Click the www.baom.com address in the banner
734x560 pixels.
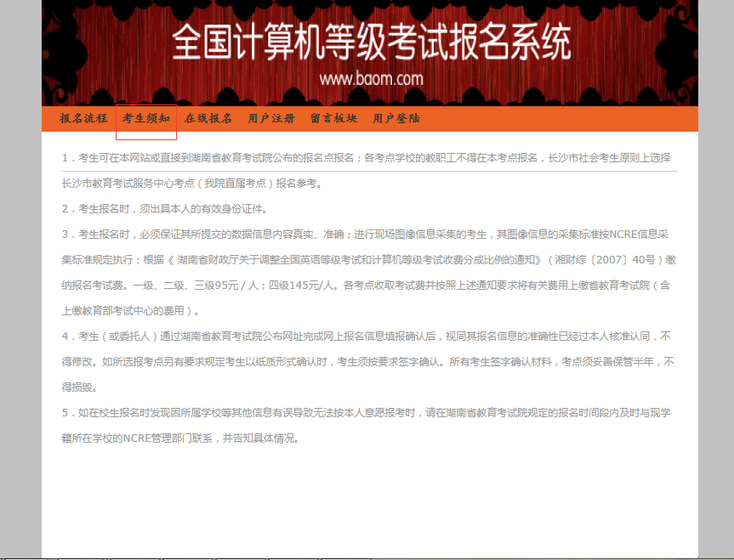click(371, 78)
